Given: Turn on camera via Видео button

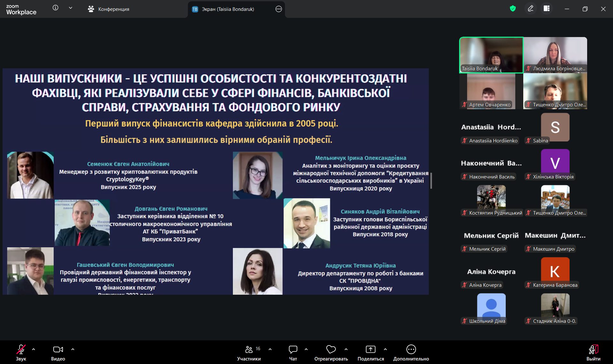Looking at the screenshot, I should (x=58, y=352).
